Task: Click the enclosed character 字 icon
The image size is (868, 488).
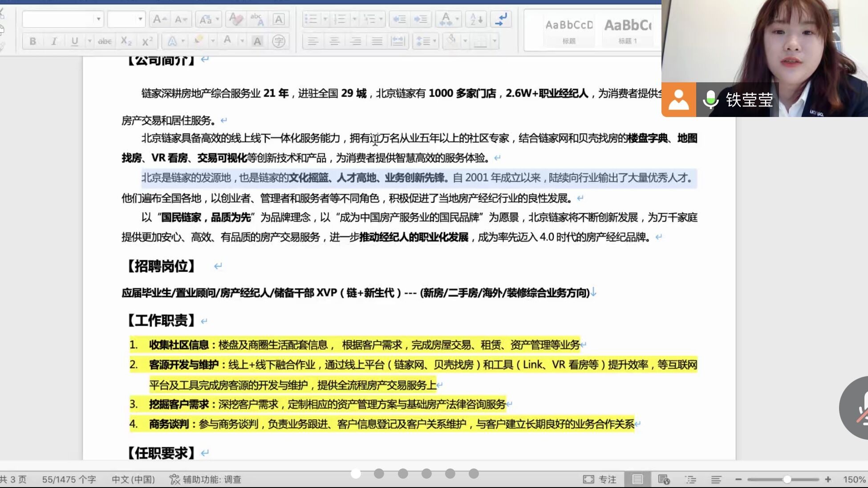Action: point(279,41)
